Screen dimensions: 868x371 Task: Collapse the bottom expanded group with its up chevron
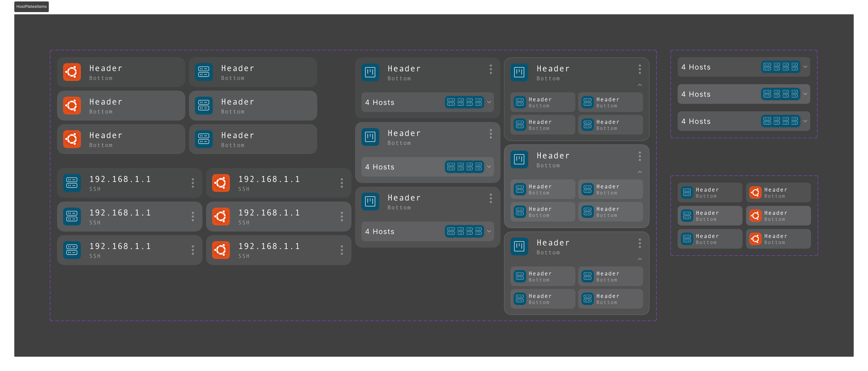coord(640,259)
